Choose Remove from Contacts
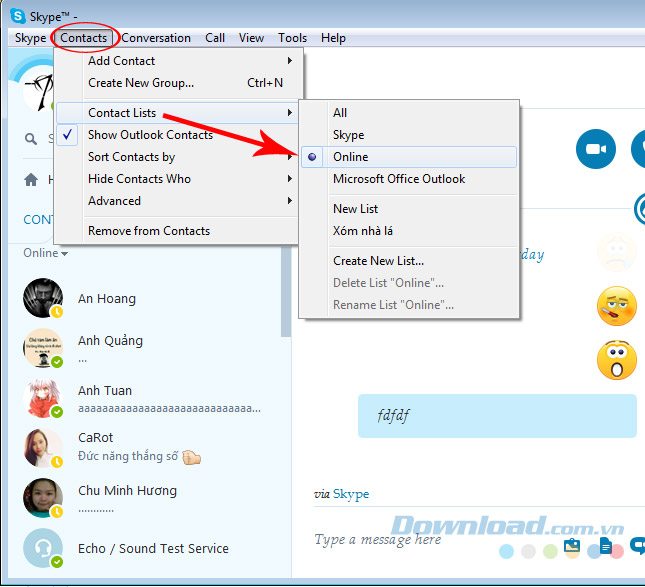 pyautogui.click(x=177, y=231)
